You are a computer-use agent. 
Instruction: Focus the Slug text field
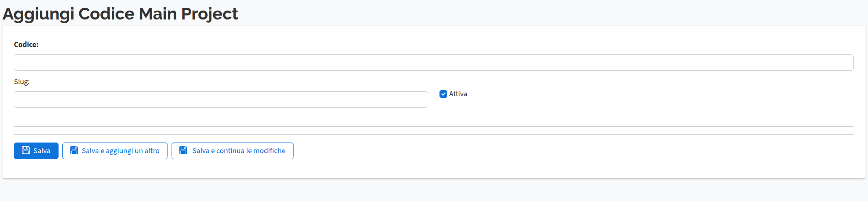pos(221,99)
